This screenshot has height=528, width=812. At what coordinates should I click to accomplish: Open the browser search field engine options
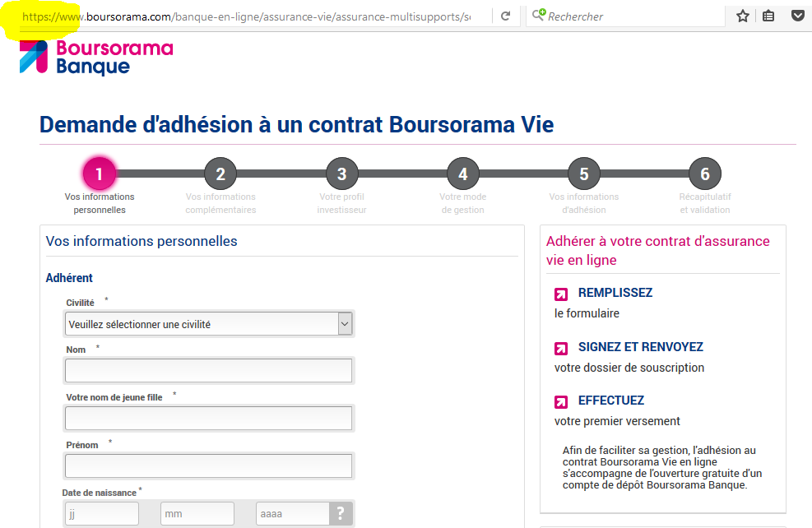(x=539, y=16)
